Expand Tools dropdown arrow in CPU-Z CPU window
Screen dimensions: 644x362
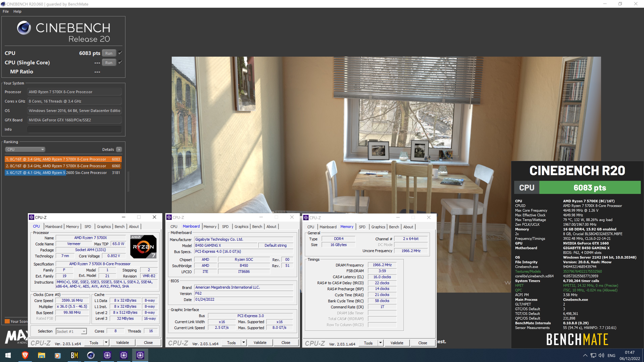click(106, 343)
